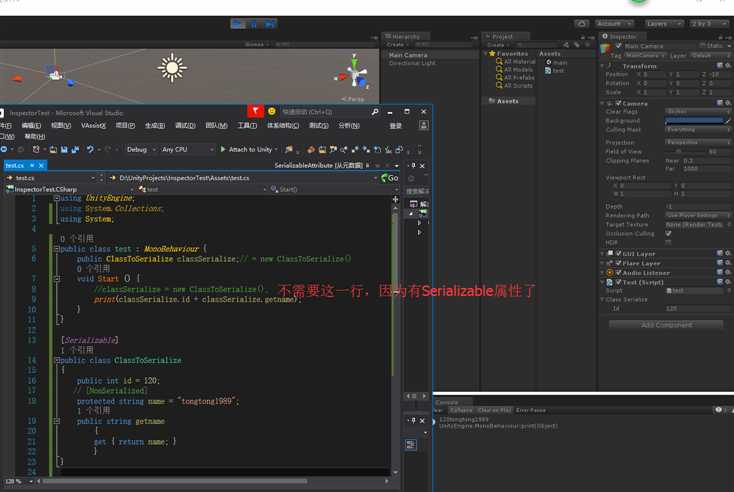Click the test script asset icon
The height and width of the screenshot is (492, 734).
coord(548,71)
